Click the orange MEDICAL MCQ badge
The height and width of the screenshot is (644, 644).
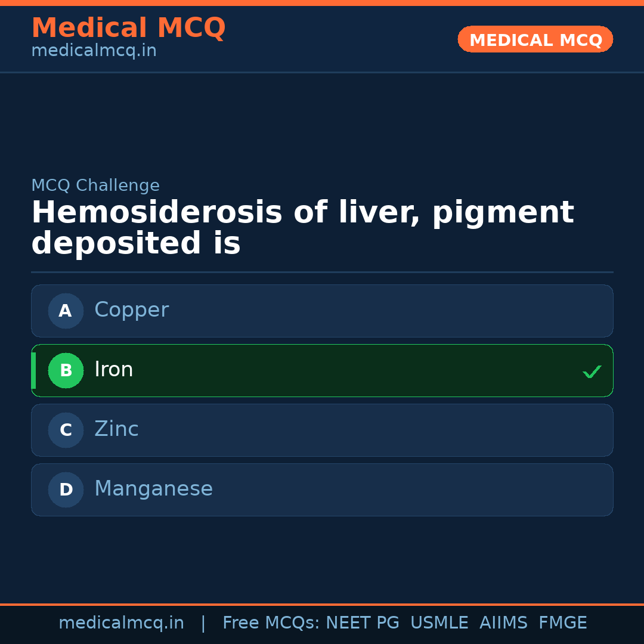click(535, 40)
